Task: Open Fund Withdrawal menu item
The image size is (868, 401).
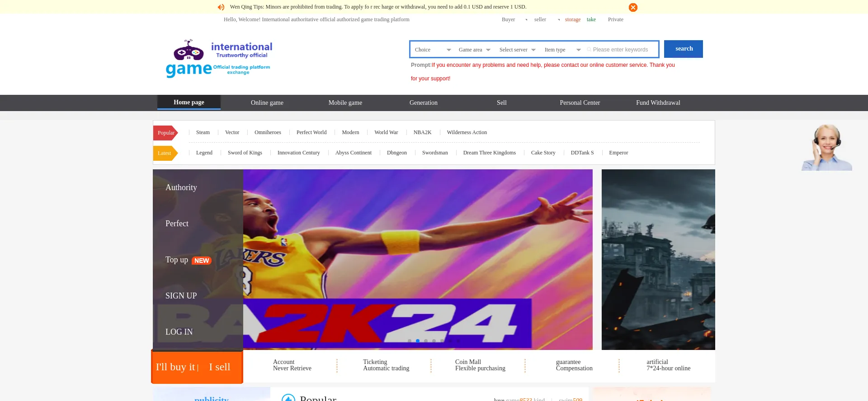Action: pos(658,103)
